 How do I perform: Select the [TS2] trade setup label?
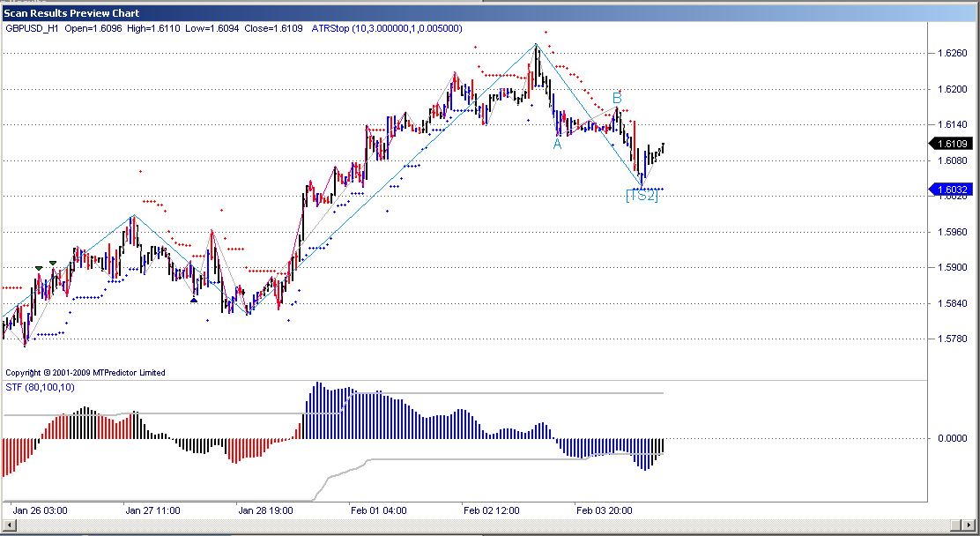641,196
